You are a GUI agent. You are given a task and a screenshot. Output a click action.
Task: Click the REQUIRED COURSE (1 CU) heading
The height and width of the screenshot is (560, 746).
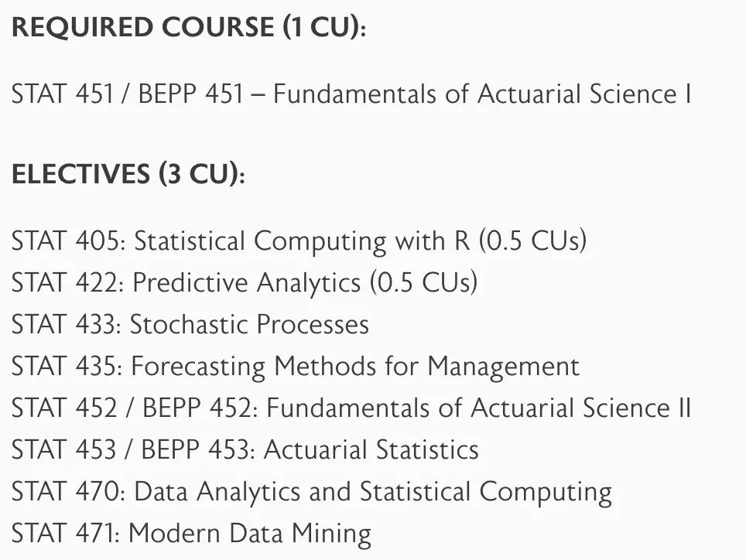[188, 29]
